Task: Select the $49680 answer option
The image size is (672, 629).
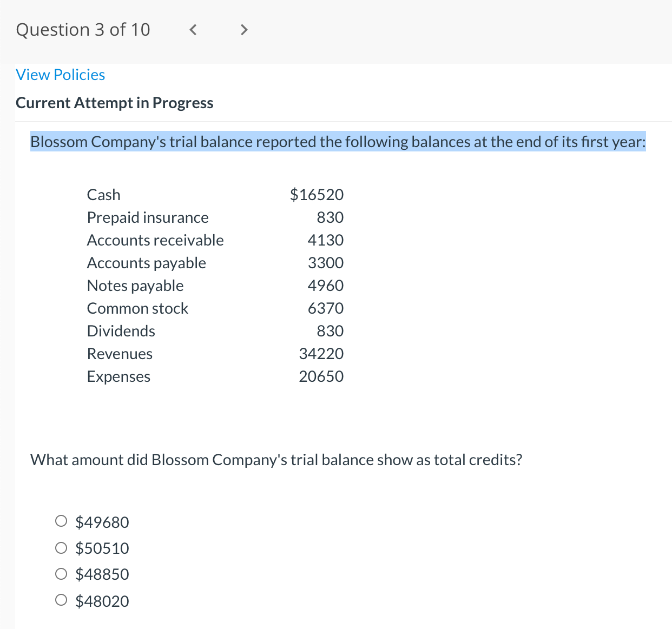Action: (61, 521)
